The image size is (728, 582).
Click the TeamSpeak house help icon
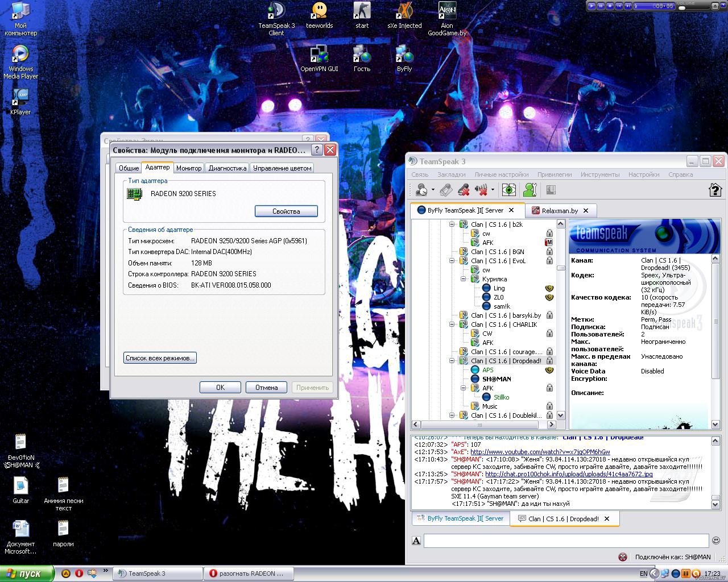click(715, 190)
